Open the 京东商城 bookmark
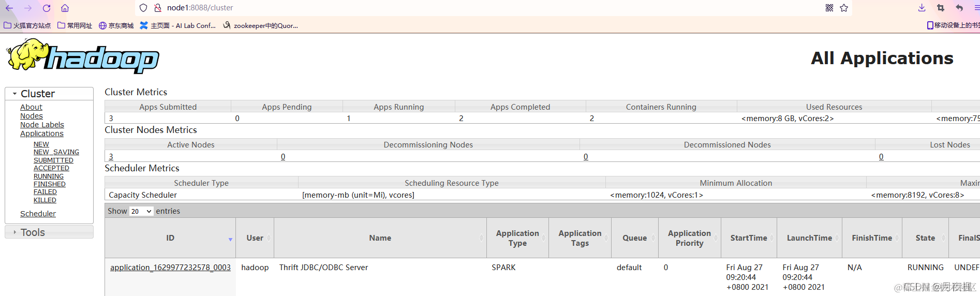 click(116, 25)
